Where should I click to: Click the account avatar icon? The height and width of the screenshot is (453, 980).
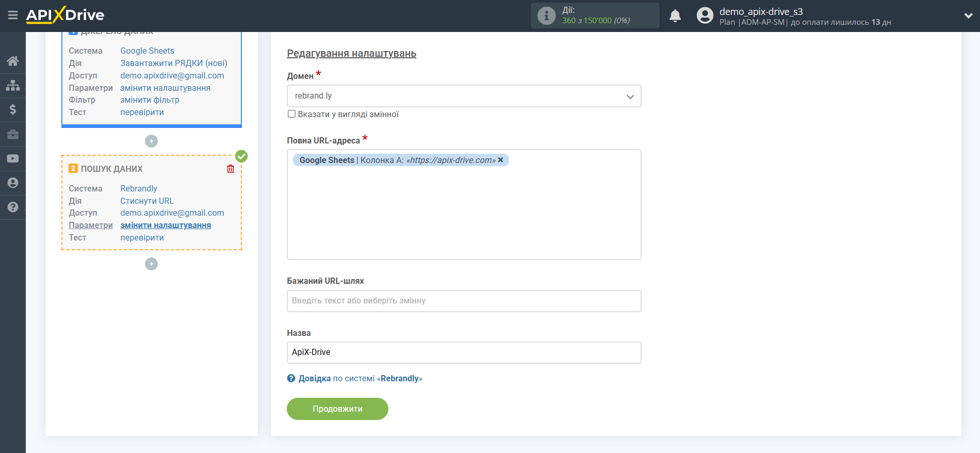[x=705, y=15]
